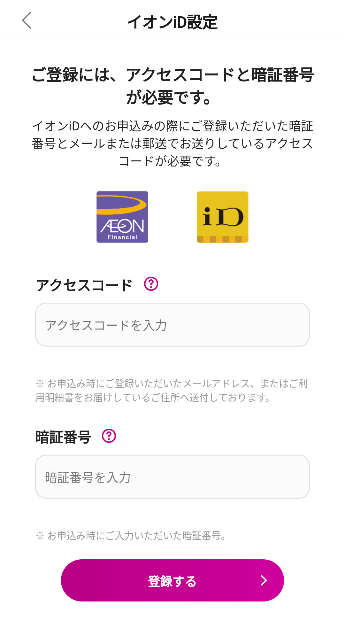Click the アクセスコードを入力 placeholder text
Viewport: 345px width, 644px height.
pos(106,325)
